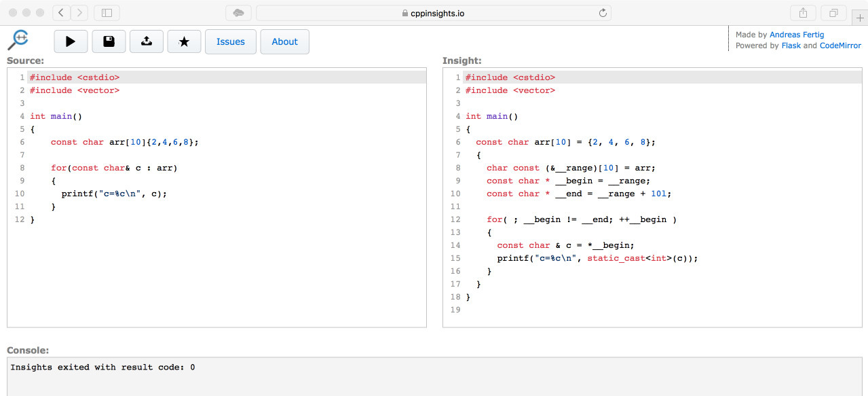Reload the cppinsights.io page

click(602, 13)
